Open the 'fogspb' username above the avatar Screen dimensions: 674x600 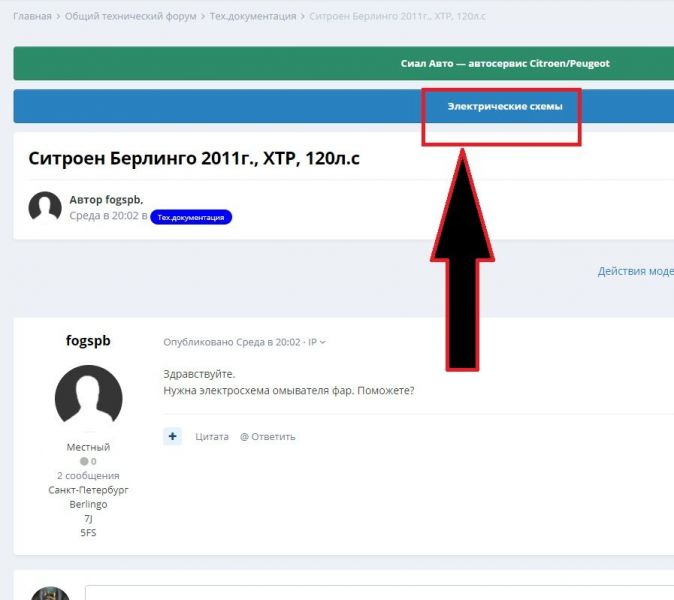click(x=87, y=341)
